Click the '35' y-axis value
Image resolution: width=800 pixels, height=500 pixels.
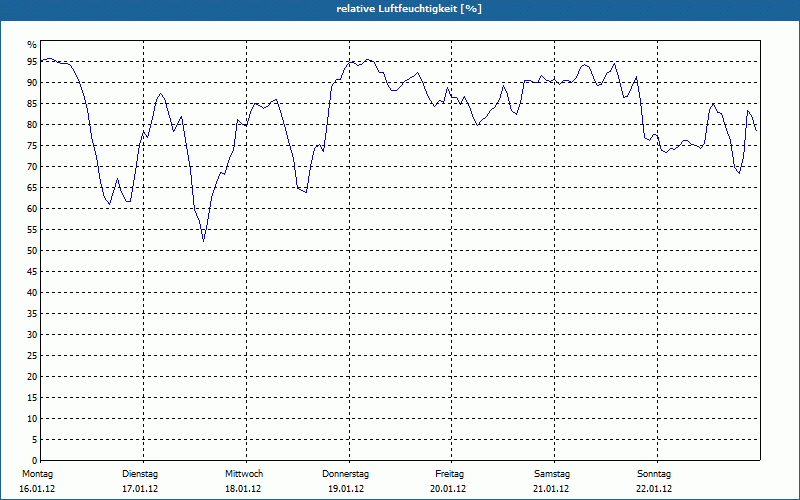pos(32,314)
